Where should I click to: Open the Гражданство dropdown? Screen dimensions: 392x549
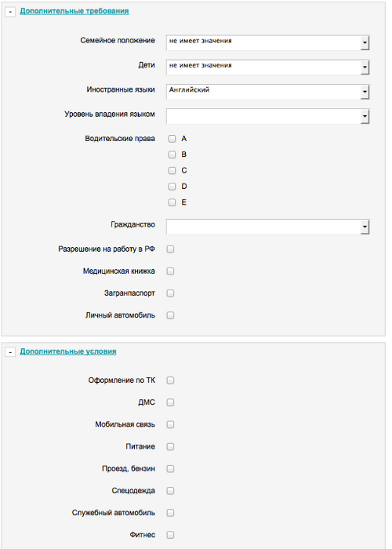tap(268, 227)
